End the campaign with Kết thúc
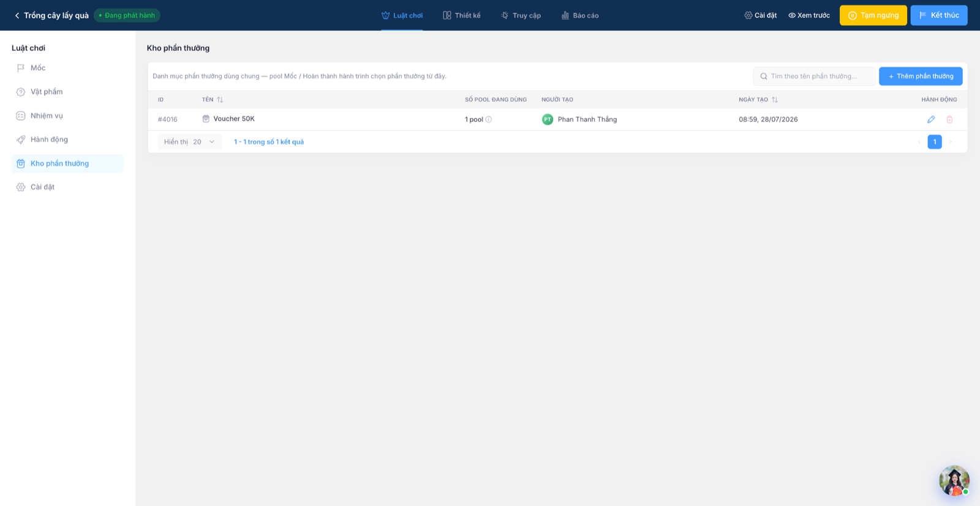980x506 pixels. 939,15
